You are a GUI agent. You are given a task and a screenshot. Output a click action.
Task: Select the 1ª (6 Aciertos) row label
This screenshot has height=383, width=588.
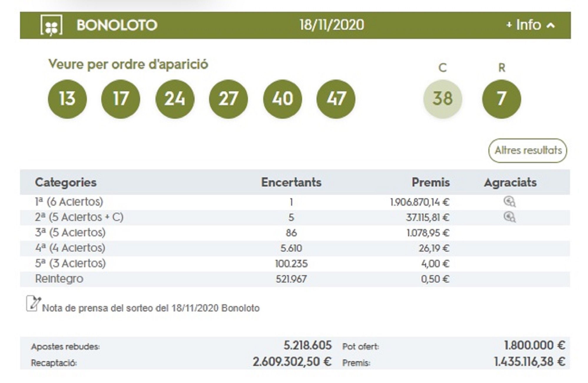click(x=69, y=202)
